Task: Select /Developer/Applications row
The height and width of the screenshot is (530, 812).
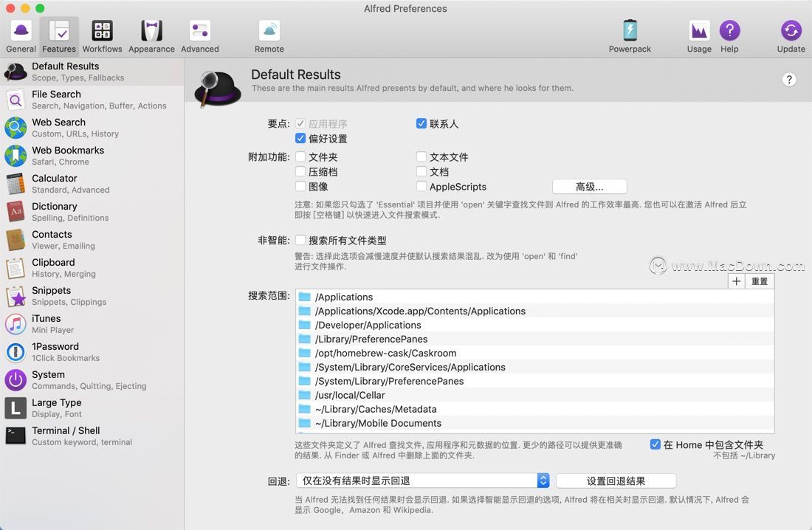Action: 535,325
